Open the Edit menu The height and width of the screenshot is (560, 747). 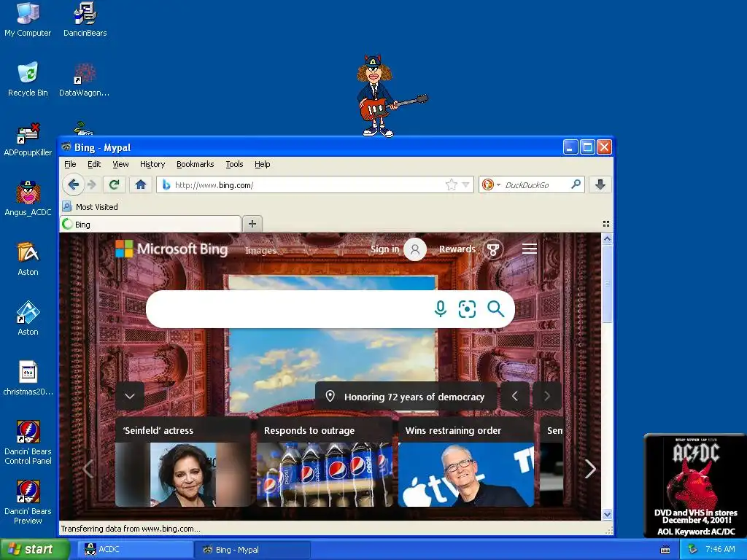[x=94, y=164]
